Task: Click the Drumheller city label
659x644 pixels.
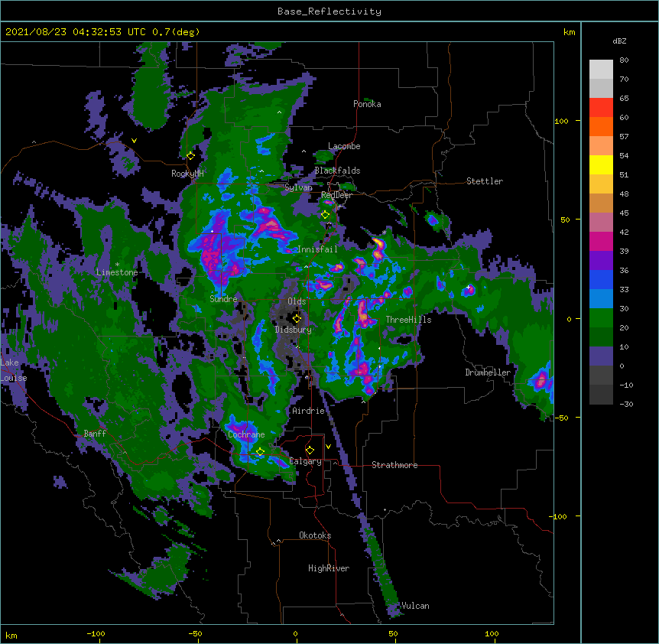Action: tap(488, 372)
